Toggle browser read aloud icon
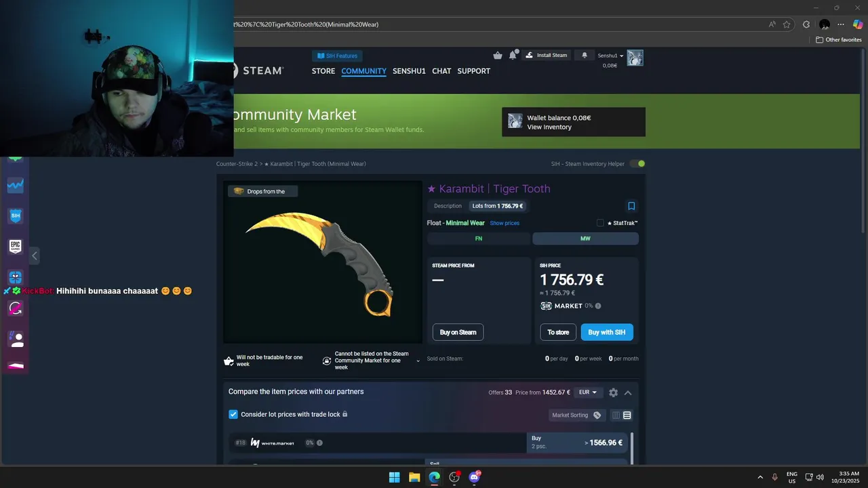The width and height of the screenshot is (868, 488). (x=772, y=24)
